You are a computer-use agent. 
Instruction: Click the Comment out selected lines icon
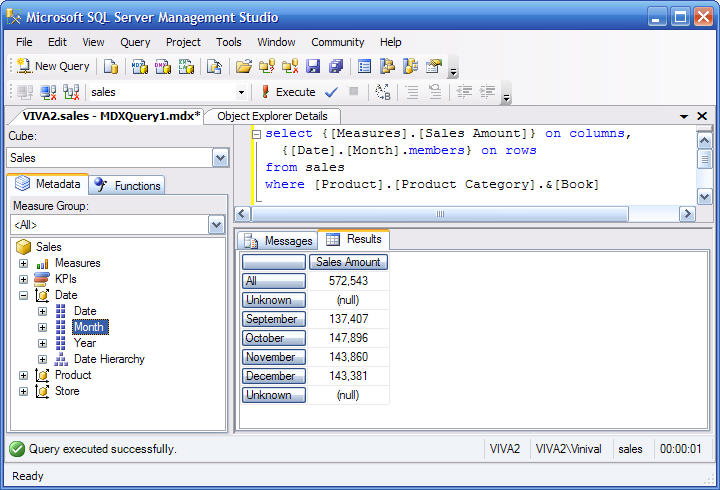pyautogui.click(x=412, y=92)
